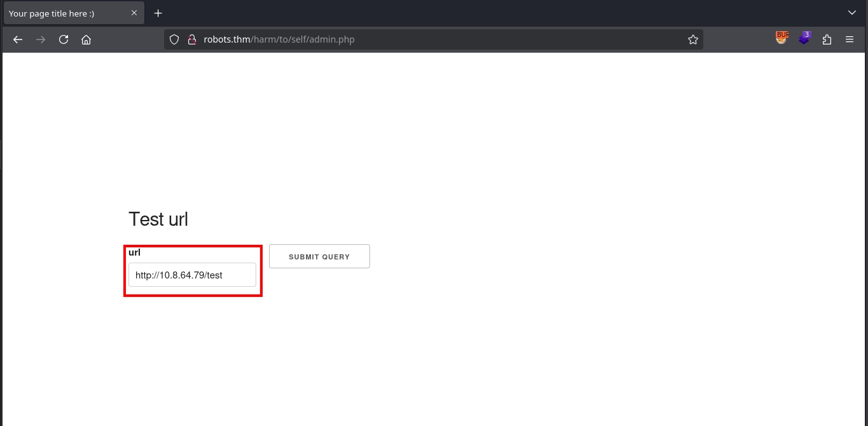Bookmark this page with the star
This screenshot has height=426, width=868.
692,39
